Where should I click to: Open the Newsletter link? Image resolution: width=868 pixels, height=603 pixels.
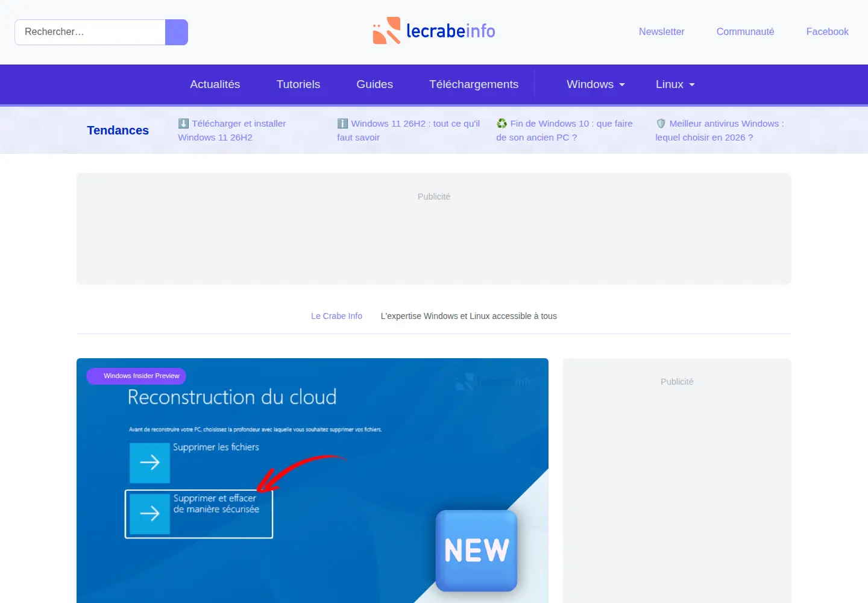661,31
